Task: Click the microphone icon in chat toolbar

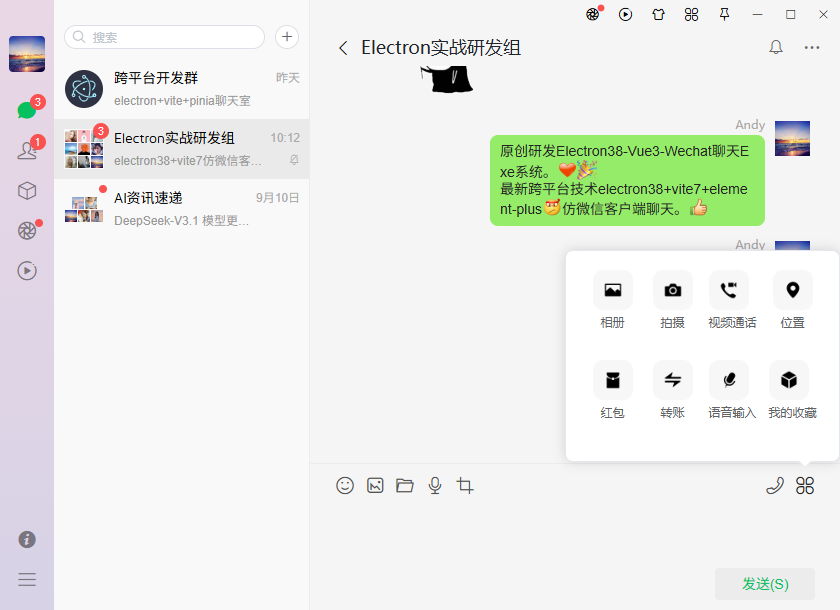Action: [435, 486]
